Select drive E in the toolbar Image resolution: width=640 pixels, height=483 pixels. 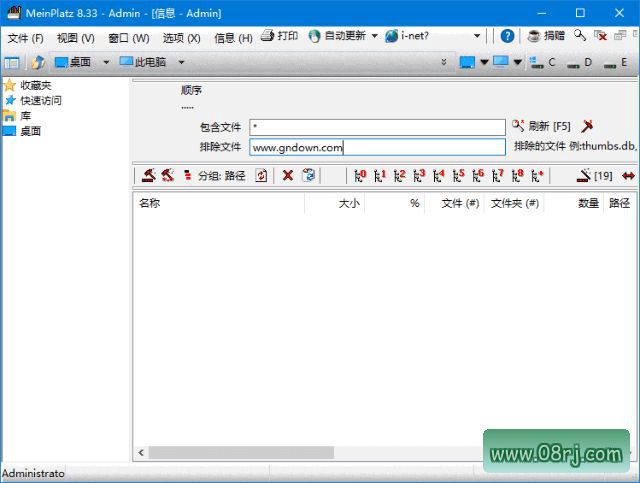pyautogui.click(x=616, y=62)
